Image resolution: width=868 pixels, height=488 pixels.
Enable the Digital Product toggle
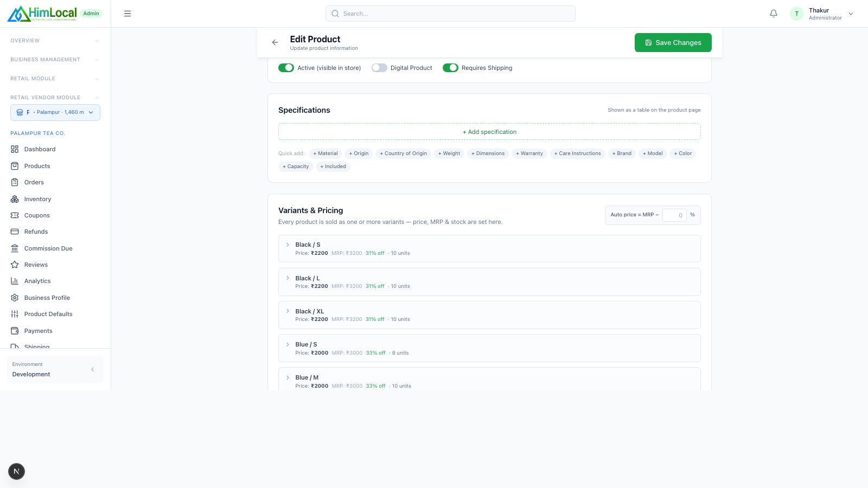click(x=379, y=68)
